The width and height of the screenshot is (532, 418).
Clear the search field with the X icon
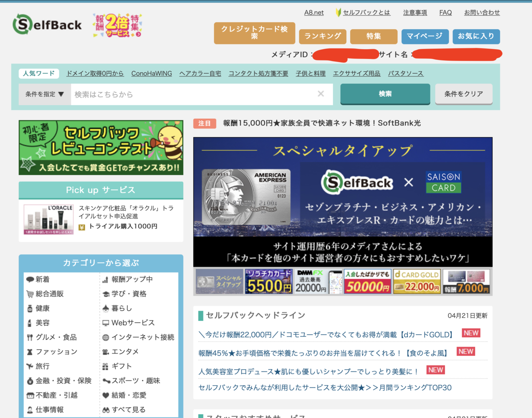click(x=321, y=94)
